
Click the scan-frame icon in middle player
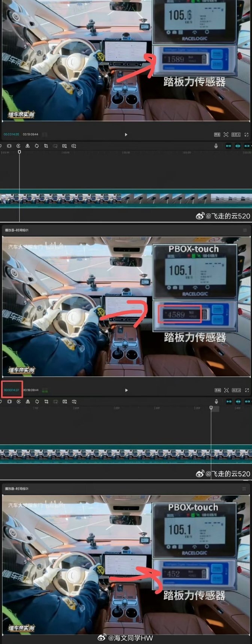point(227,390)
